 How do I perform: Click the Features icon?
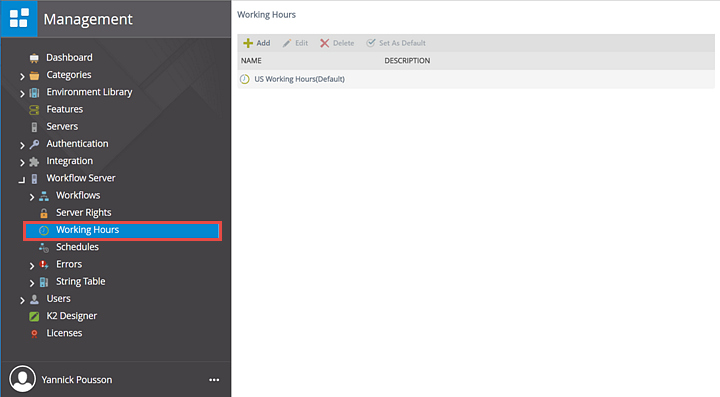tap(34, 110)
